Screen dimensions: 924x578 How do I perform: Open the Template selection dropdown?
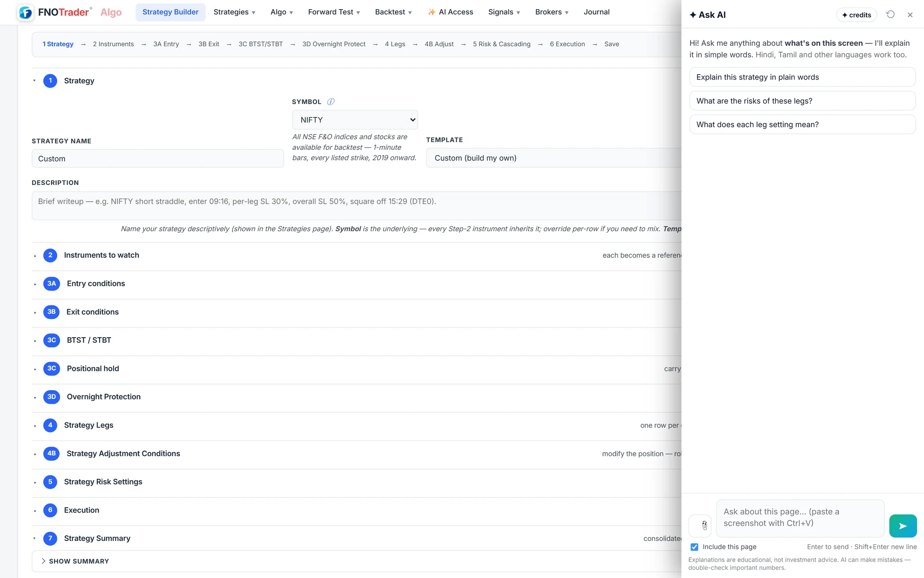(x=553, y=158)
